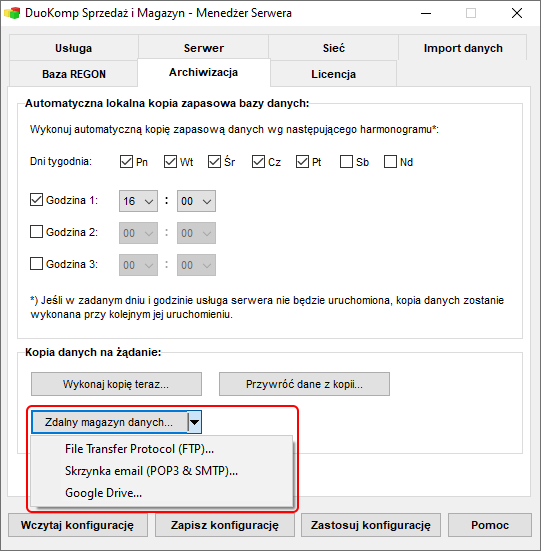Switch to the Baza REGON tab
This screenshot has width=541, height=551.
coord(73,74)
